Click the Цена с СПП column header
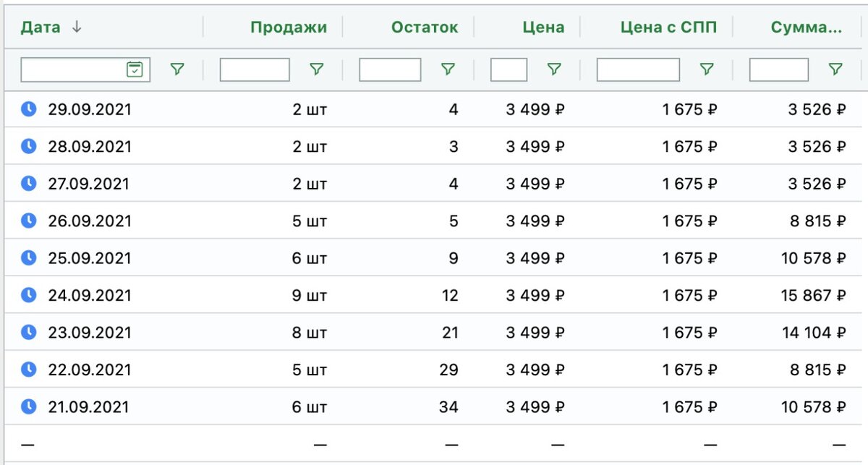Image resolution: width=868 pixels, height=465 pixels. pos(669,27)
